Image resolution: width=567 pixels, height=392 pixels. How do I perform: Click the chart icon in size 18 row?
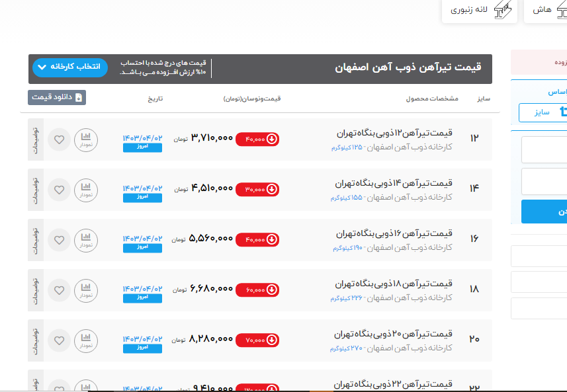point(85,290)
